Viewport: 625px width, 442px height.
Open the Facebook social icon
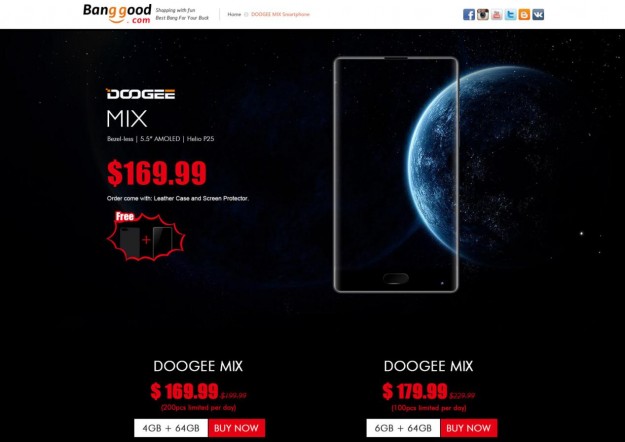[x=469, y=15]
